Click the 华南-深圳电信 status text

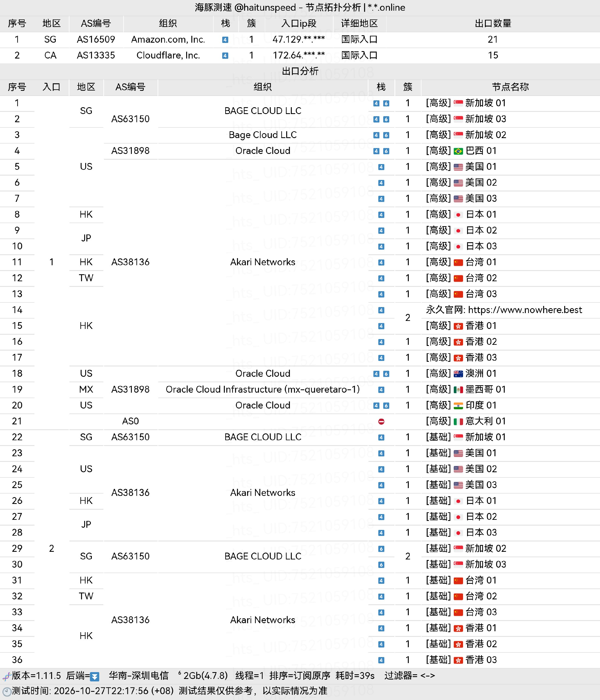(138, 676)
